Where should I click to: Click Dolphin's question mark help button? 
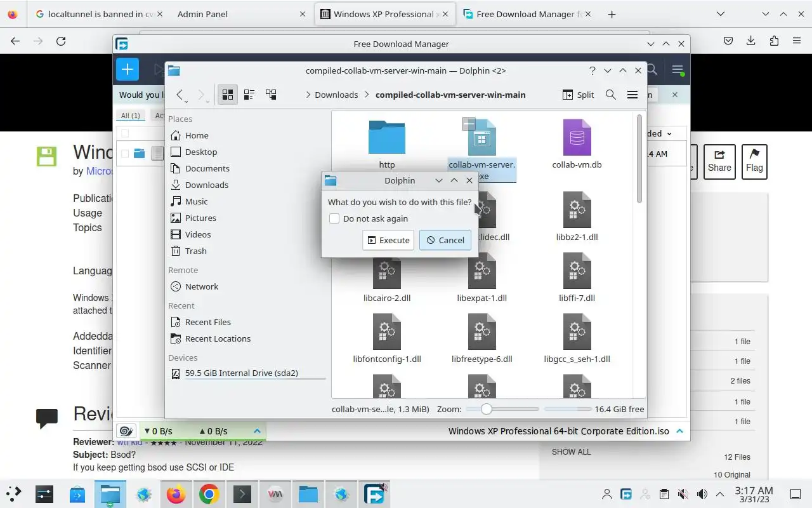tap(592, 70)
